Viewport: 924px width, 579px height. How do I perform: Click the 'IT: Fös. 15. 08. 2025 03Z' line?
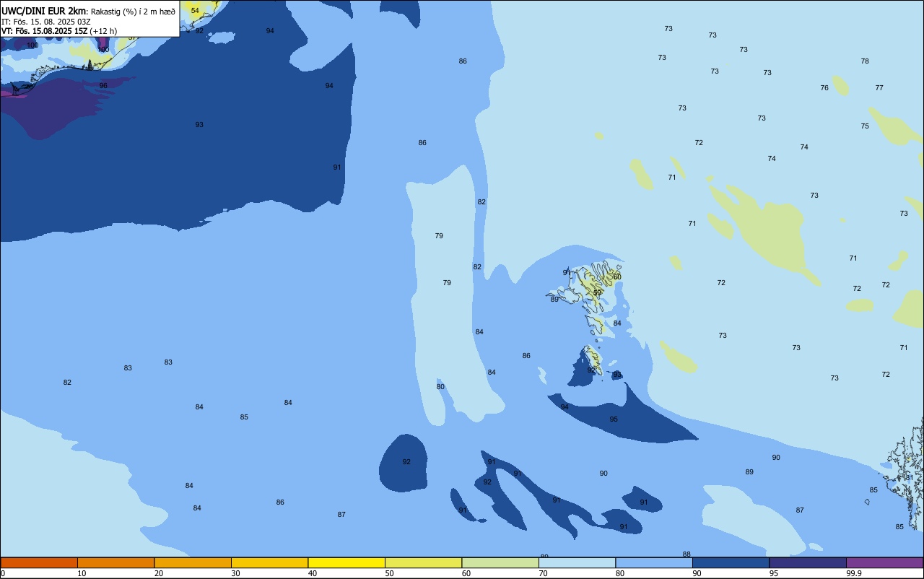(46, 22)
